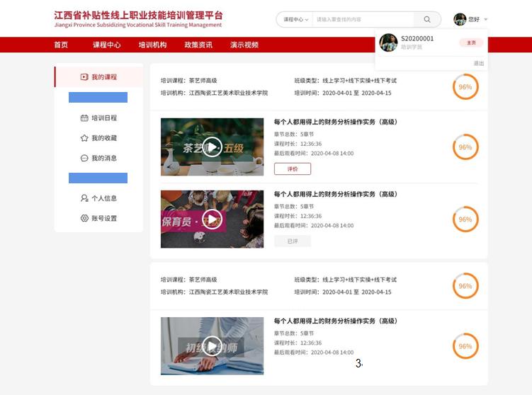Viewport: 532px width, 395px height.
Task: Click the 我的课程 sidebar icon
Action: pyautogui.click(x=84, y=77)
